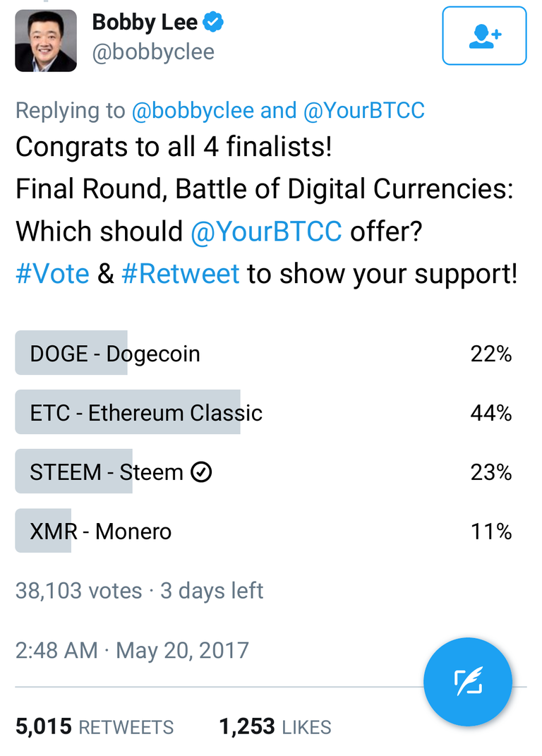Tap the Steem selected vote checkmark
Screen dimensions: 542x756
click(x=202, y=472)
